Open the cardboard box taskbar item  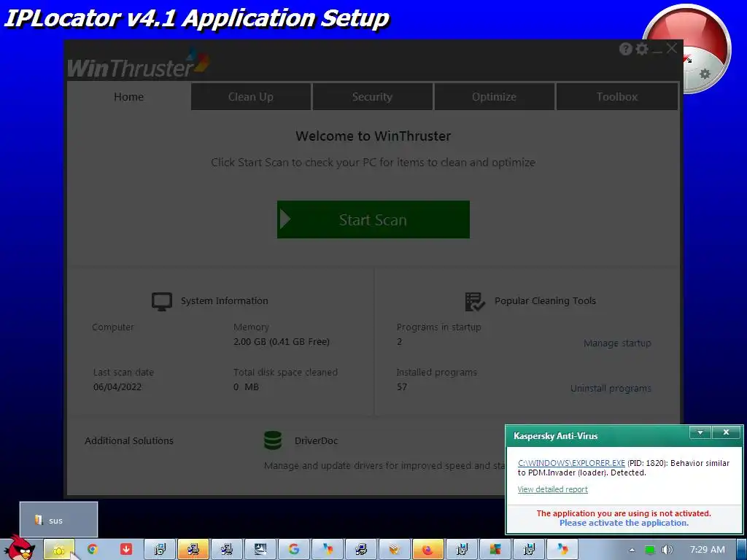pyautogui.click(x=395, y=550)
